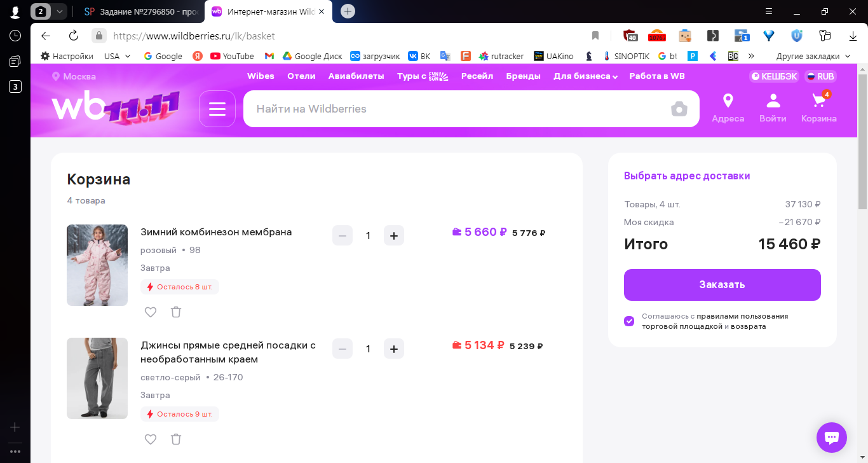Open the Настройки bookmark
Screen dimensions: 868x463
[67, 56]
